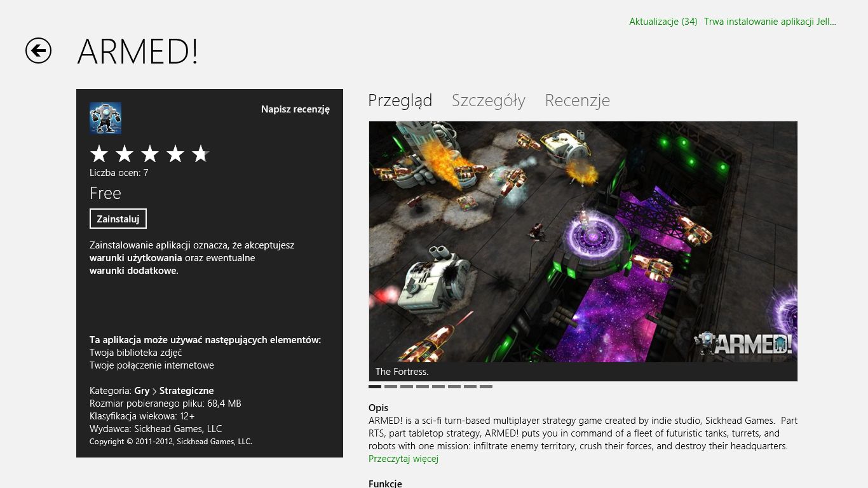Pick the fourth rating star
The height and width of the screenshot is (488, 868).
[x=175, y=154]
